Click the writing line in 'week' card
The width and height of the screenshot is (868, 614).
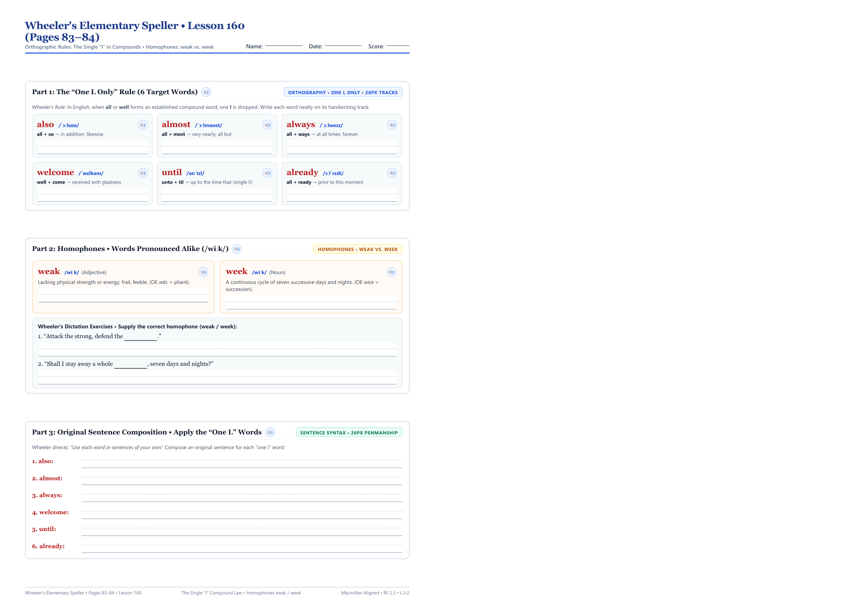(x=311, y=302)
